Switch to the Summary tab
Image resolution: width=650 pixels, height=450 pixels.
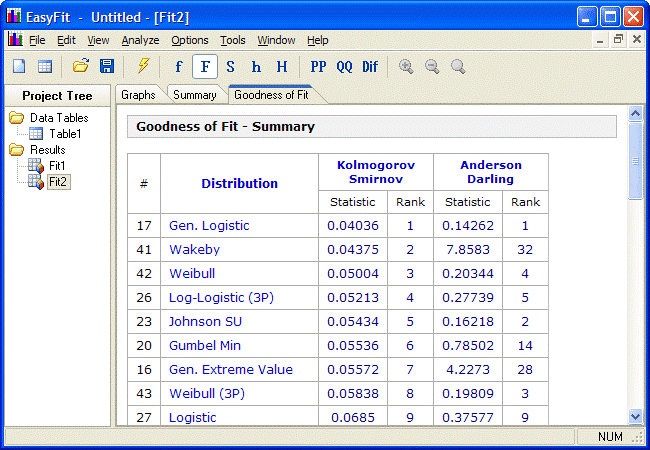(194, 95)
